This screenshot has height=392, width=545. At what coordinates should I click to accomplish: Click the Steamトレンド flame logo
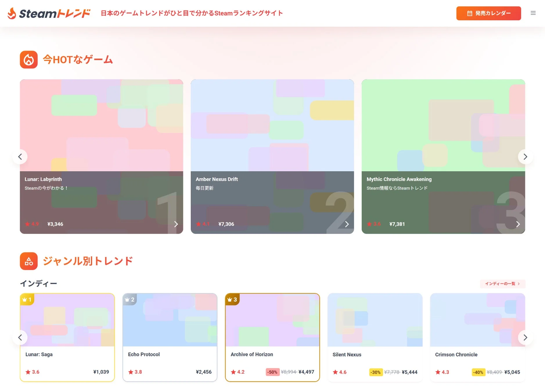point(12,13)
